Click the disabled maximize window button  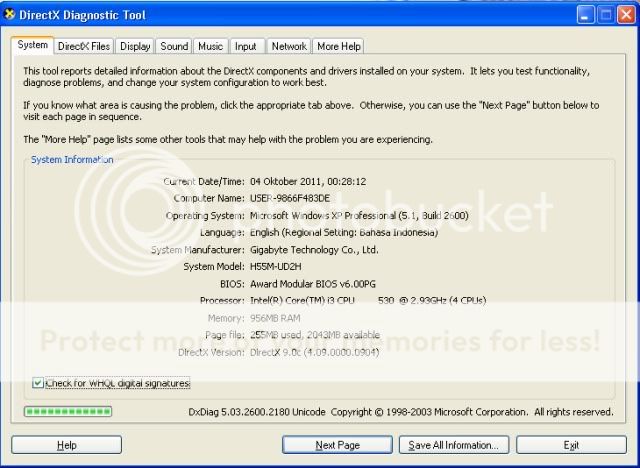coord(606,15)
